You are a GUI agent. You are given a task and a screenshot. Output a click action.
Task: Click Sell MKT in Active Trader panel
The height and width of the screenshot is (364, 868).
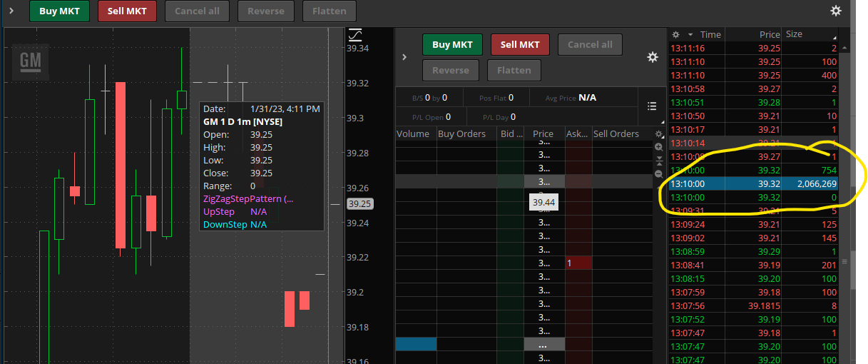[520, 44]
